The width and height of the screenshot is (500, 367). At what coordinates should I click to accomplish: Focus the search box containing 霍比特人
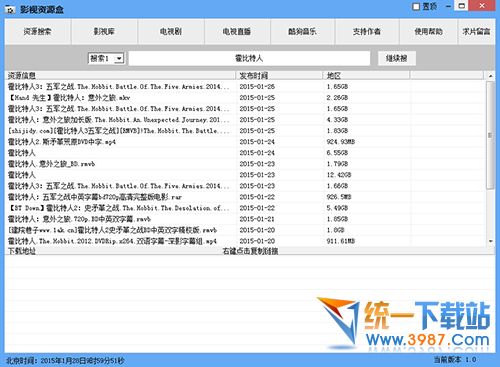tap(249, 58)
